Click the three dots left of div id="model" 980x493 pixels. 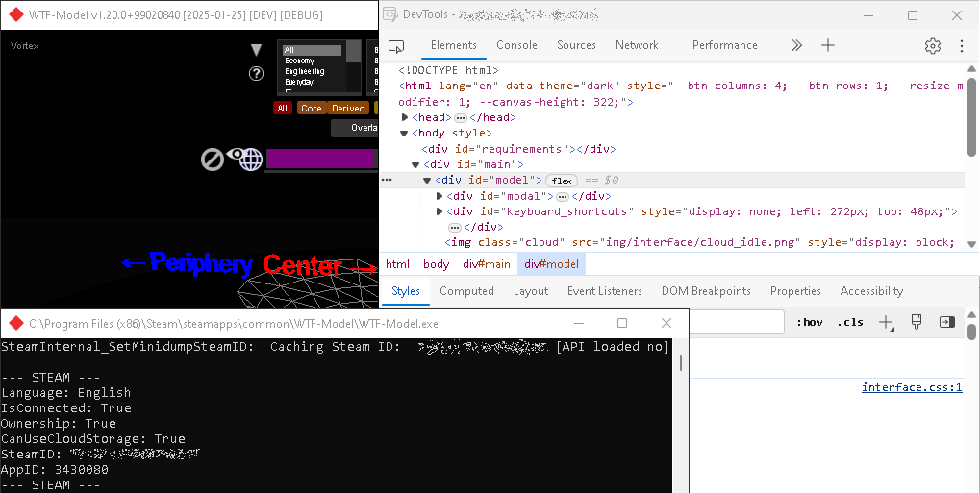387,180
